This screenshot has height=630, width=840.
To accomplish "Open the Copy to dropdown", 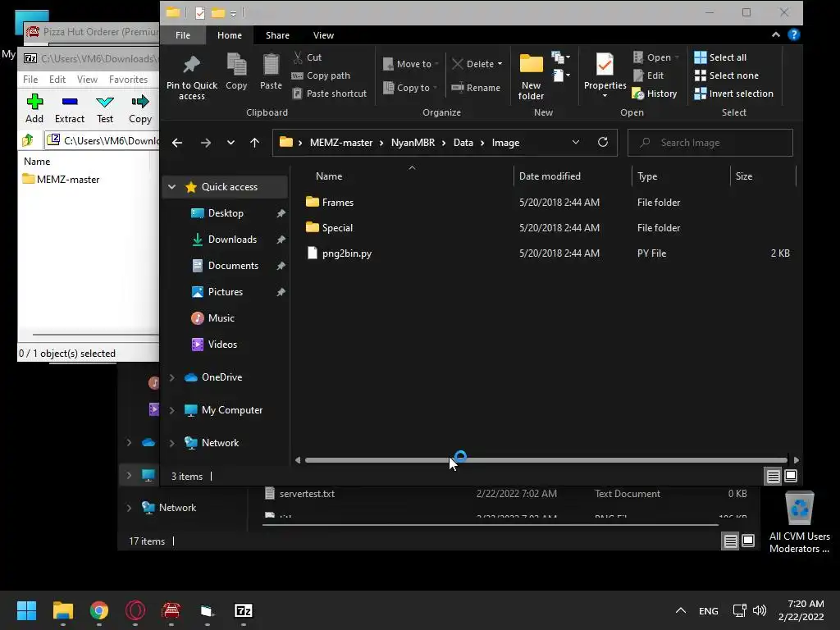I will pos(411,87).
